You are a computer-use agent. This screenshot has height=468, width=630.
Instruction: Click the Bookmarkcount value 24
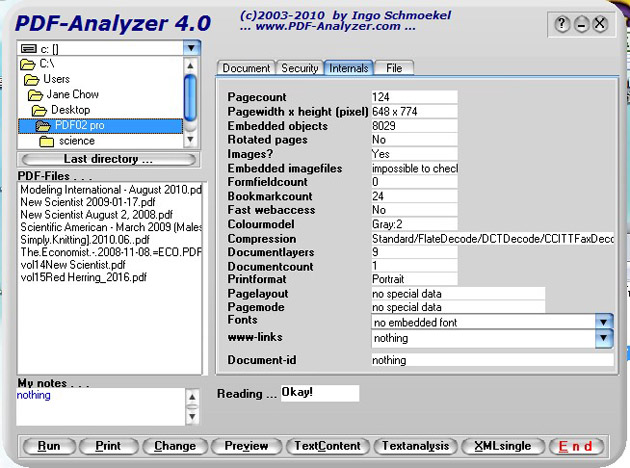[414, 196]
